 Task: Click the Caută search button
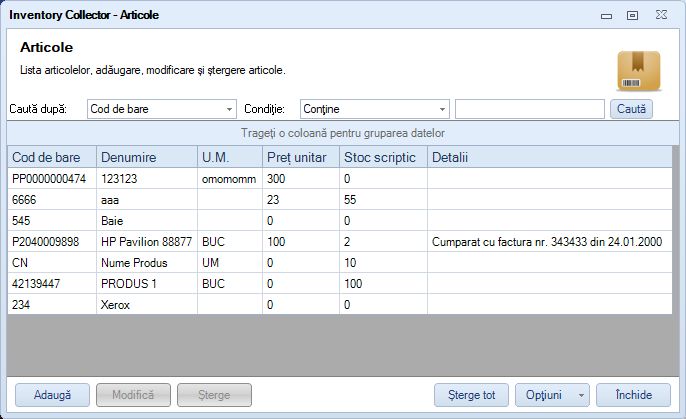pyautogui.click(x=631, y=109)
